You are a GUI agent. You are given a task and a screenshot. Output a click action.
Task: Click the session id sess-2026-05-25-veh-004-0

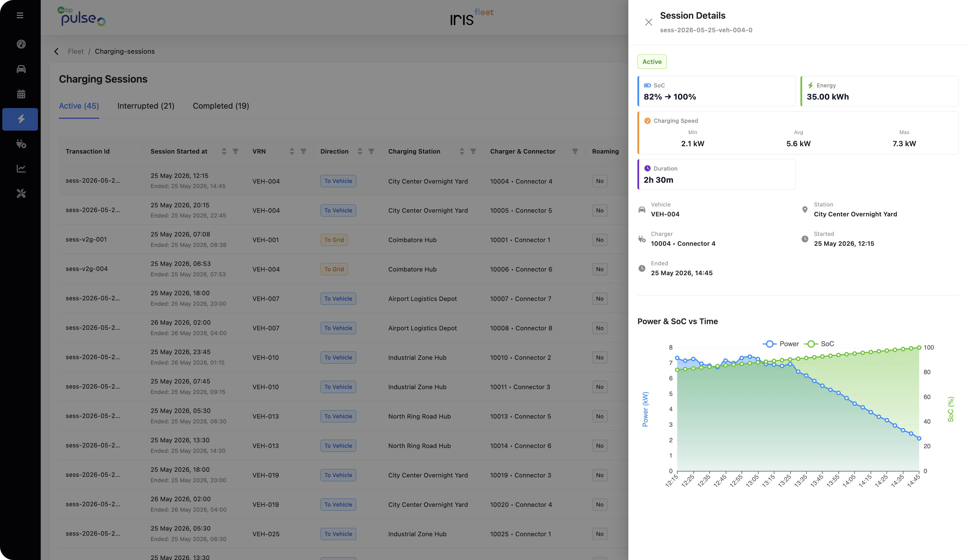click(706, 30)
